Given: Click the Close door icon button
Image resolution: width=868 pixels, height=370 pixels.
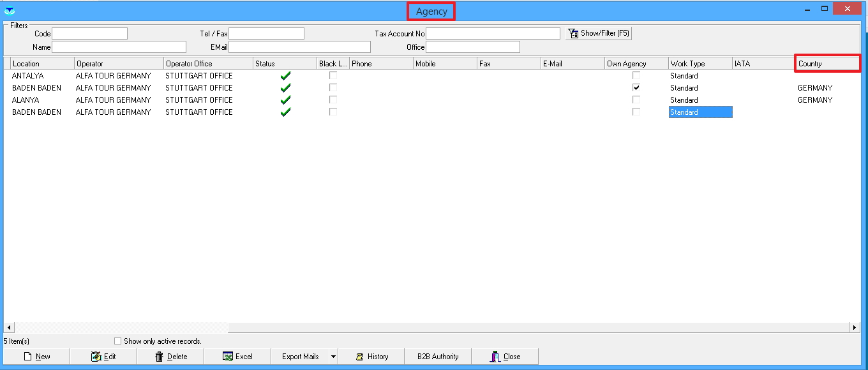Looking at the screenshot, I should coord(504,357).
